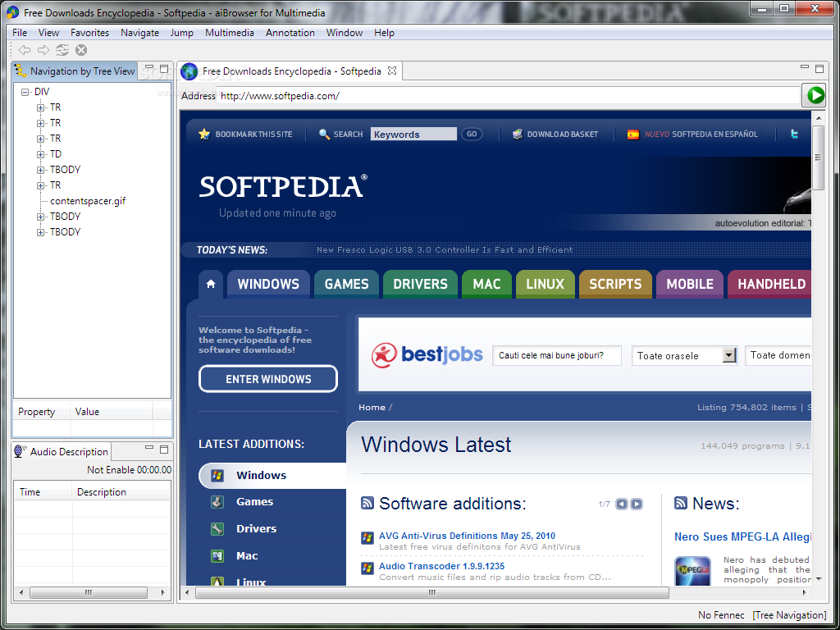Click the browser horizontal scrollbar thumb
Image resolution: width=840 pixels, height=630 pixels.
tap(431, 592)
